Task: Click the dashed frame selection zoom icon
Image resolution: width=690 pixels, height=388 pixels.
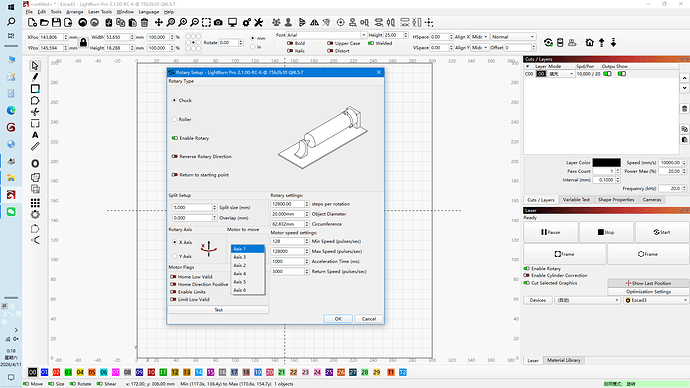Action: [x=206, y=22]
